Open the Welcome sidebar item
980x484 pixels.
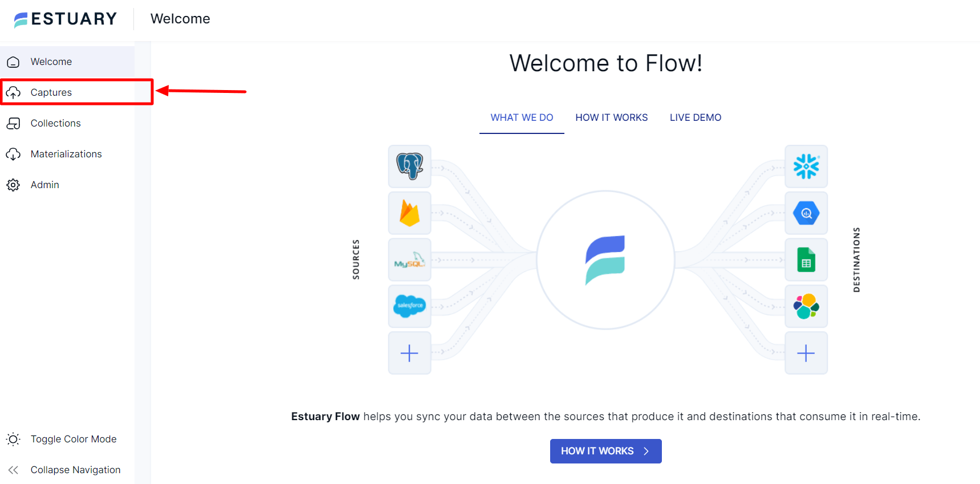tap(67, 62)
